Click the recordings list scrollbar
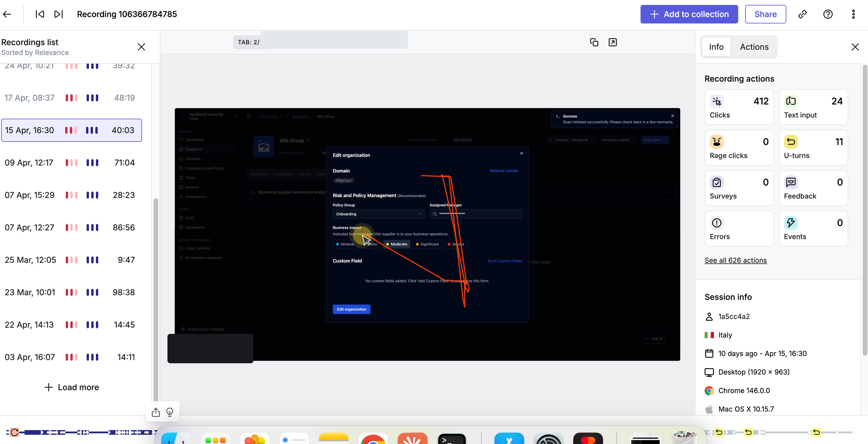Image resolution: width=868 pixels, height=444 pixels. coord(156,300)
